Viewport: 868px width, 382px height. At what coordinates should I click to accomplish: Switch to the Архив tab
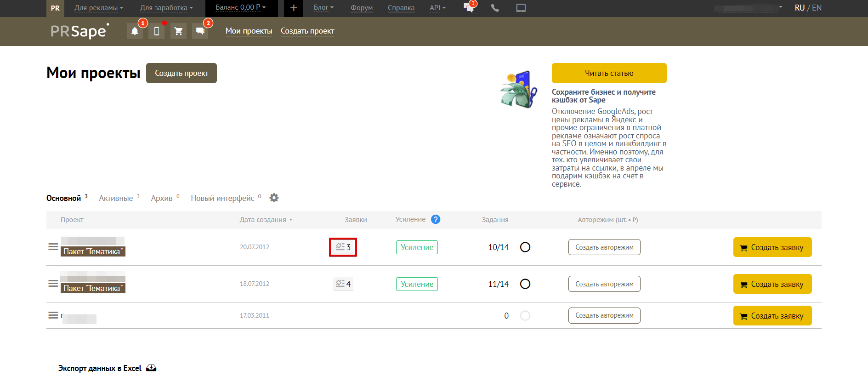point(162,198)
